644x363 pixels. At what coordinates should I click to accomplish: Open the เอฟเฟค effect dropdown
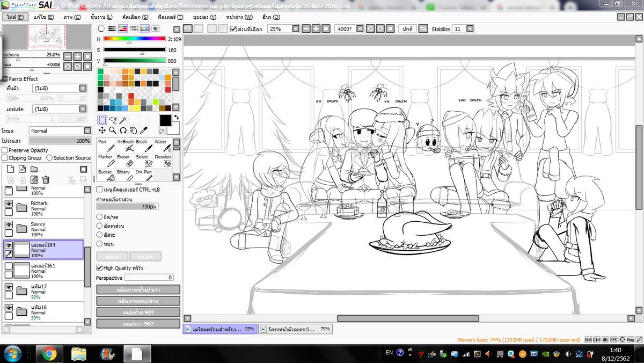click(83, 110)
